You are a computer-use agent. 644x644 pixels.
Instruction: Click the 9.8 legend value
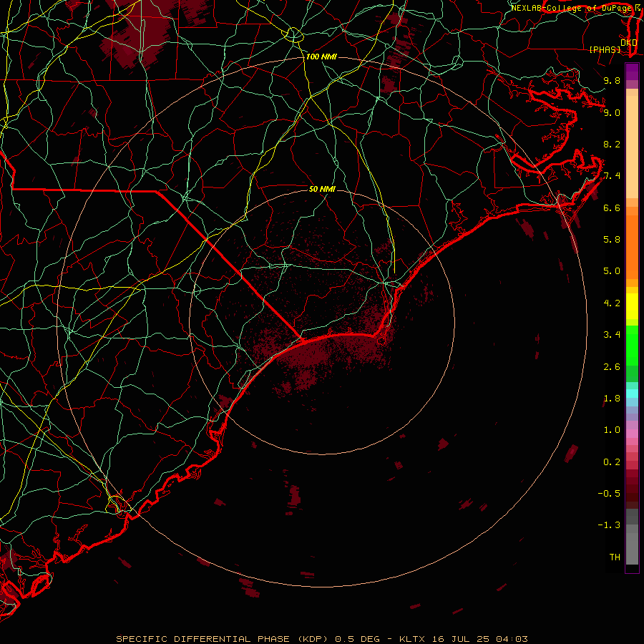(x=612, y=80)
